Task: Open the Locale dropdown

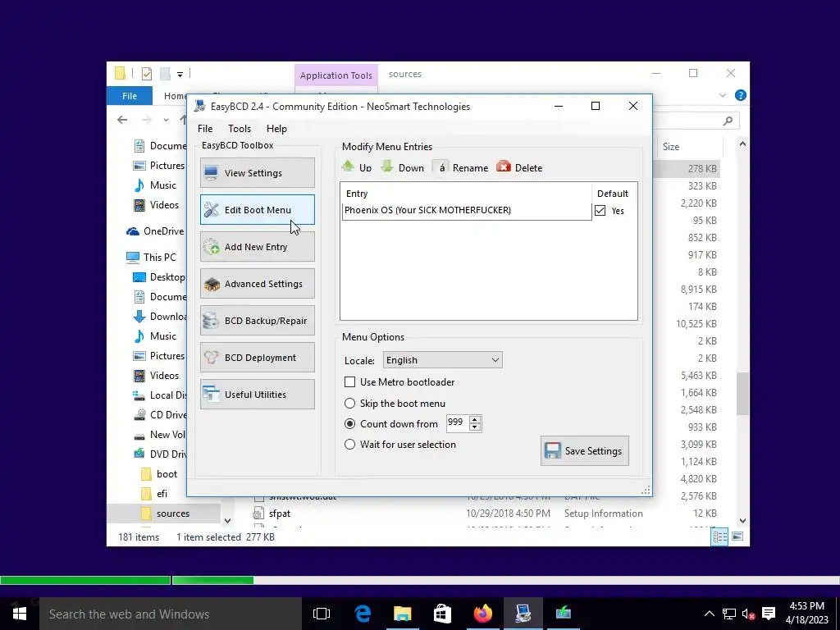Action: tap(442, 360)
